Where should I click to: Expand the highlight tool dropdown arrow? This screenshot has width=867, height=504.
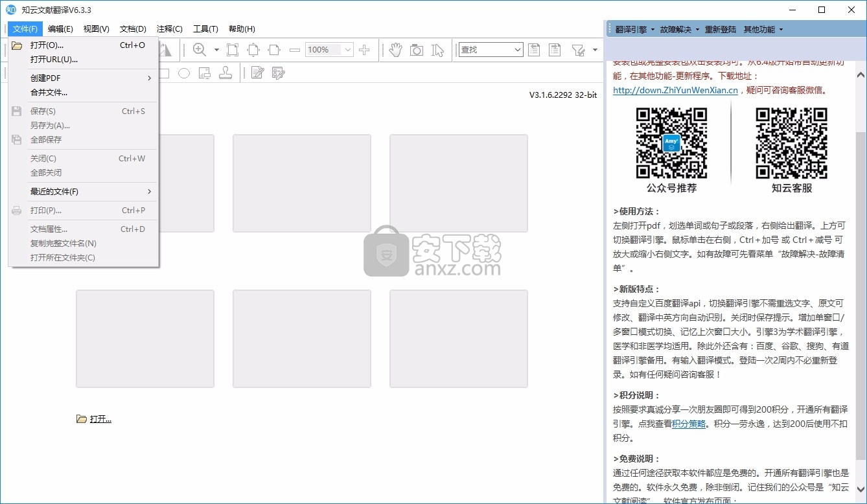595,50
